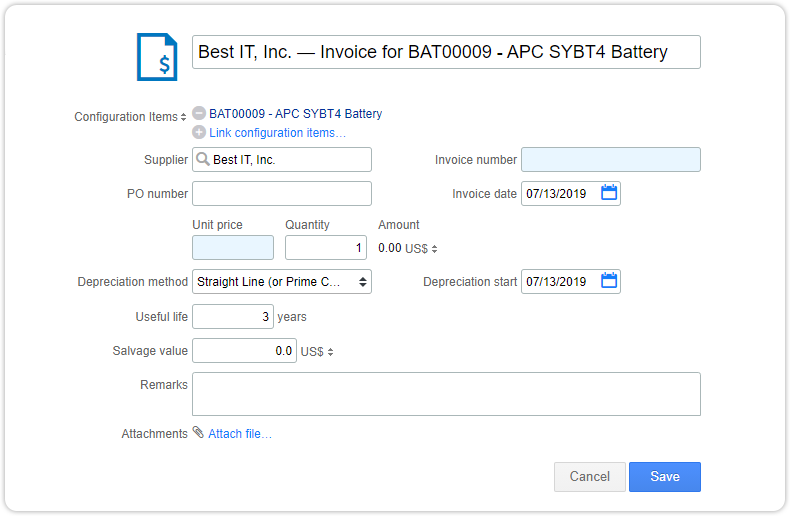Open the Depreciation method dropdown
This screenshot has height=516, width=790.
[x=282, y=282]
